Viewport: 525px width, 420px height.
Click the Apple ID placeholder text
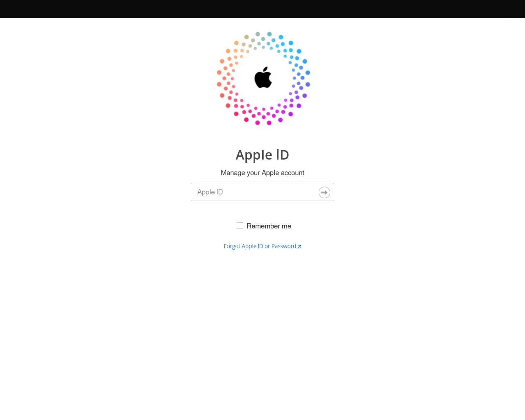210,192
